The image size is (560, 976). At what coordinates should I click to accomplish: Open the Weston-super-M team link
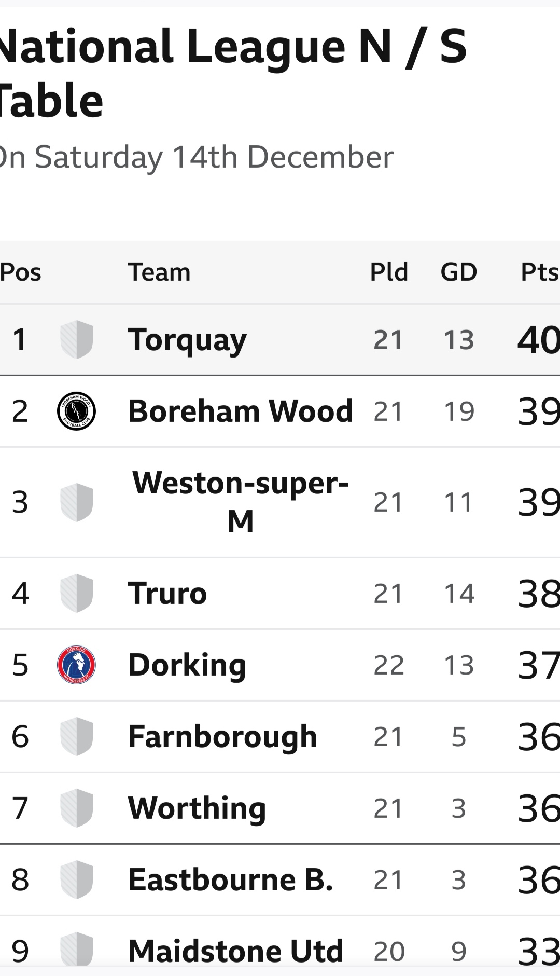coord(241,502)
